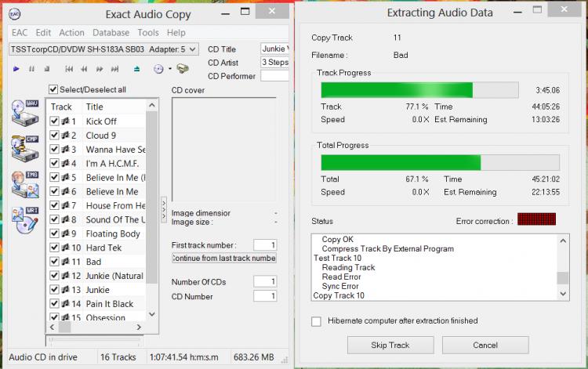Screen dimensions: 588x369
Task: Select track title 'Wanna Have Se'
Action: [x=115, y=150]
